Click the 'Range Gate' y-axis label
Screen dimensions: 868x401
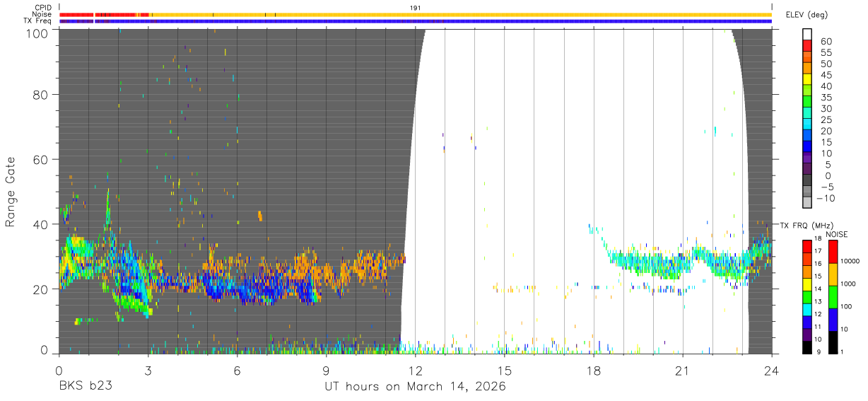point(11,192)
